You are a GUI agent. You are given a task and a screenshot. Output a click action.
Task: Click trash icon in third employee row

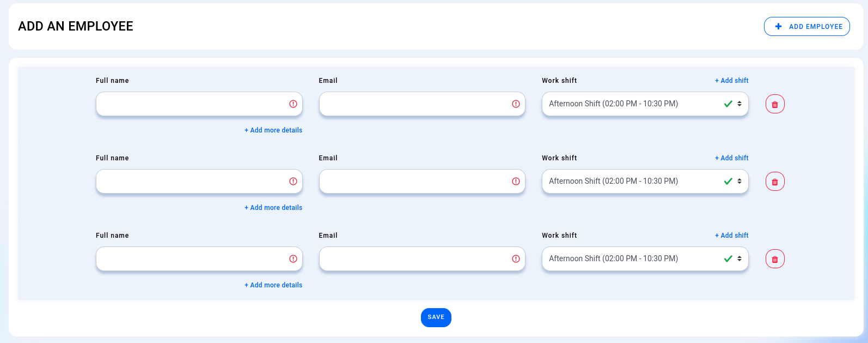775,259
